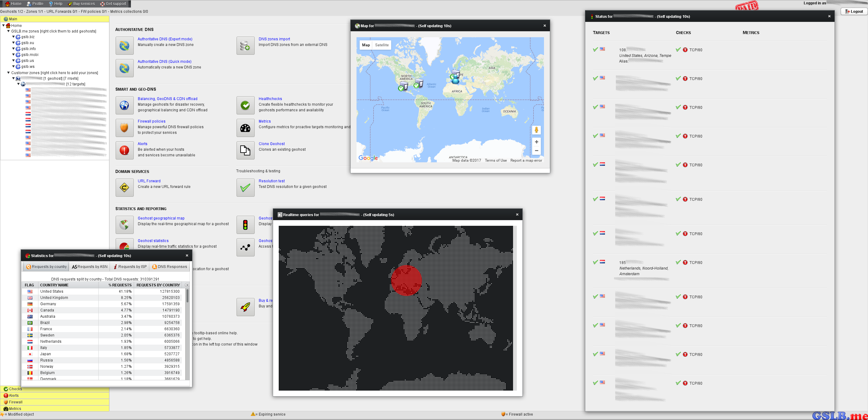Collapse the Home tree node
Viewport: 868px width, 420px height.
[x=3, y=25]
